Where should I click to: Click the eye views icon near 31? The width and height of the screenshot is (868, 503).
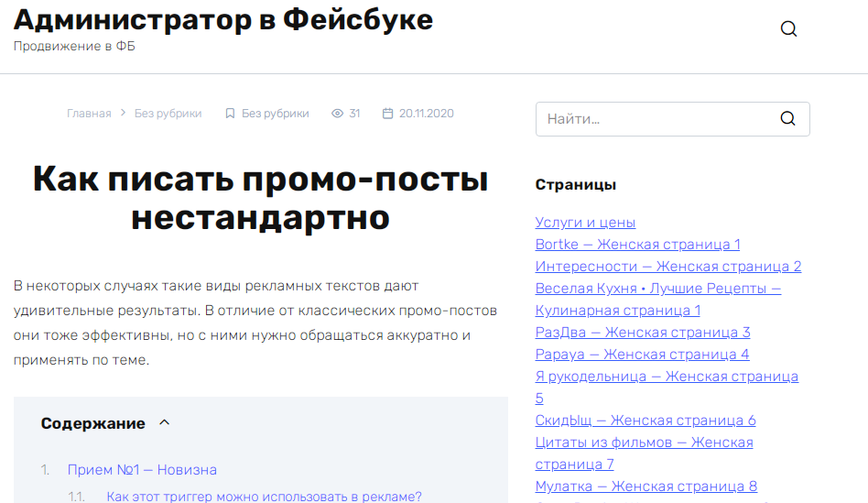tap(337, 114)
